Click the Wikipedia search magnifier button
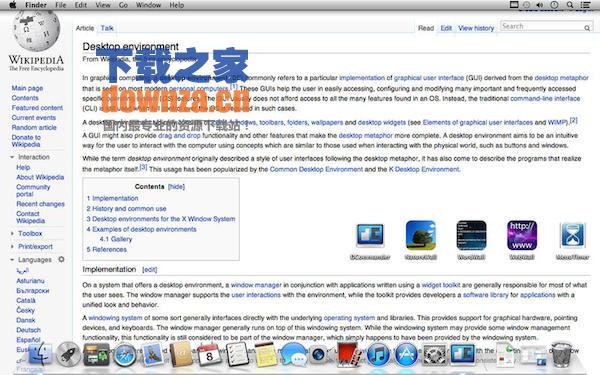Screen dimensions: 600x375 click(587, 28)
